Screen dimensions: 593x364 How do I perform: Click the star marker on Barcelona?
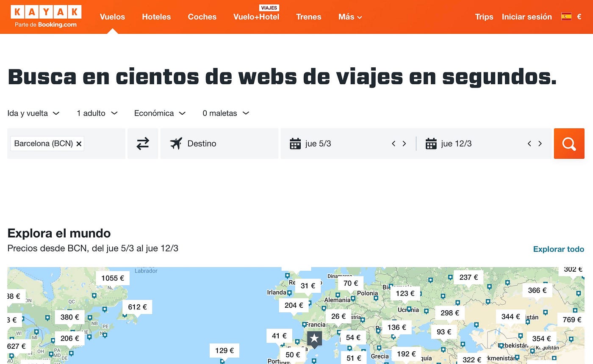[x=314, y=339]
